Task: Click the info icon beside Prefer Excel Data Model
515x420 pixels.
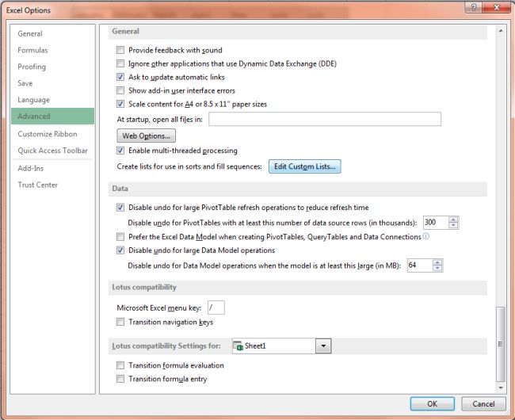Action: coord(425,236)
